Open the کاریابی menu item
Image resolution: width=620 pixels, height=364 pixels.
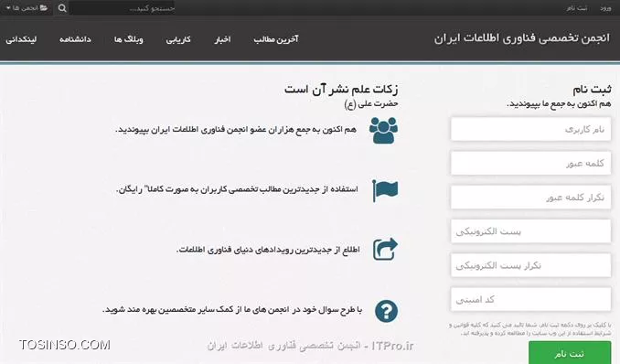point(178,39)
